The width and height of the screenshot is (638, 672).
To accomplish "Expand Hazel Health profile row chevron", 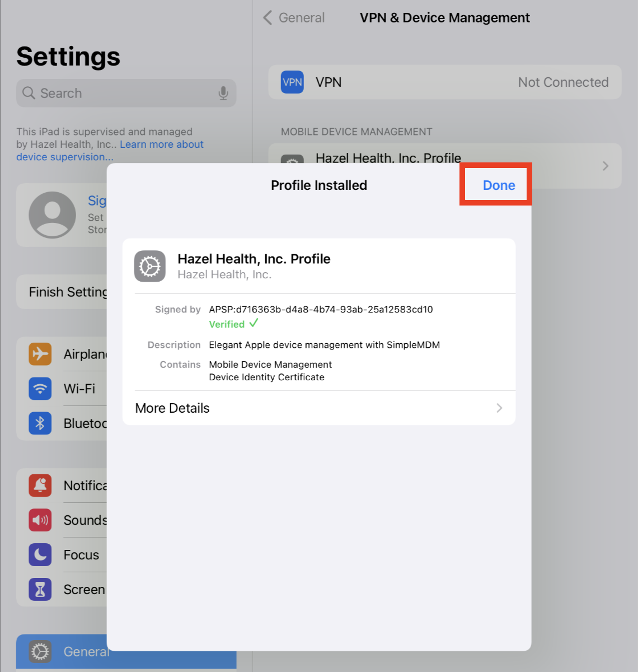I will pos(606,166).
